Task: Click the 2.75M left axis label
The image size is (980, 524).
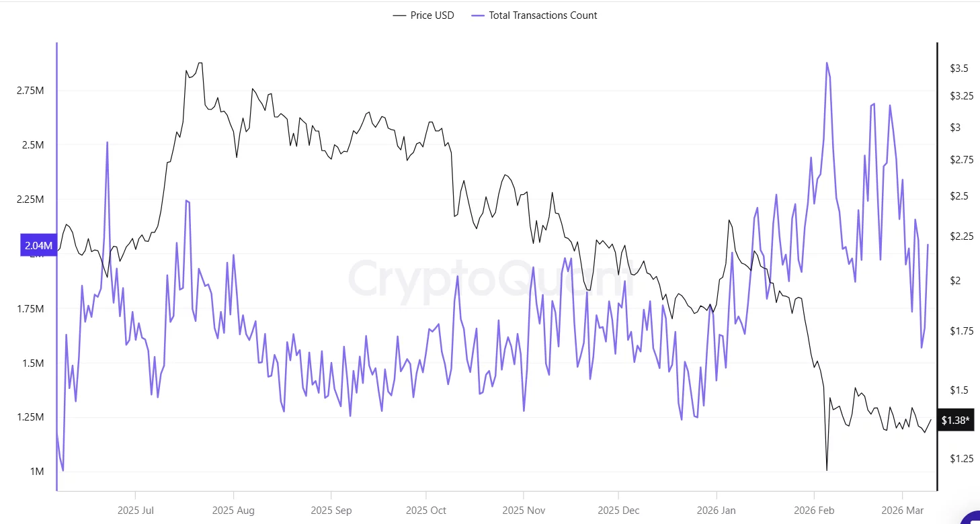Action: tap(30, 91)
